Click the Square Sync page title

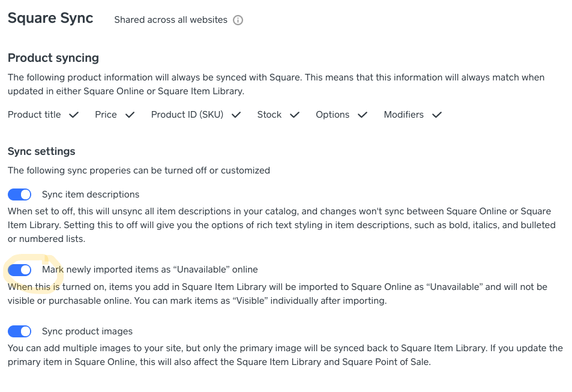[50, 18]
